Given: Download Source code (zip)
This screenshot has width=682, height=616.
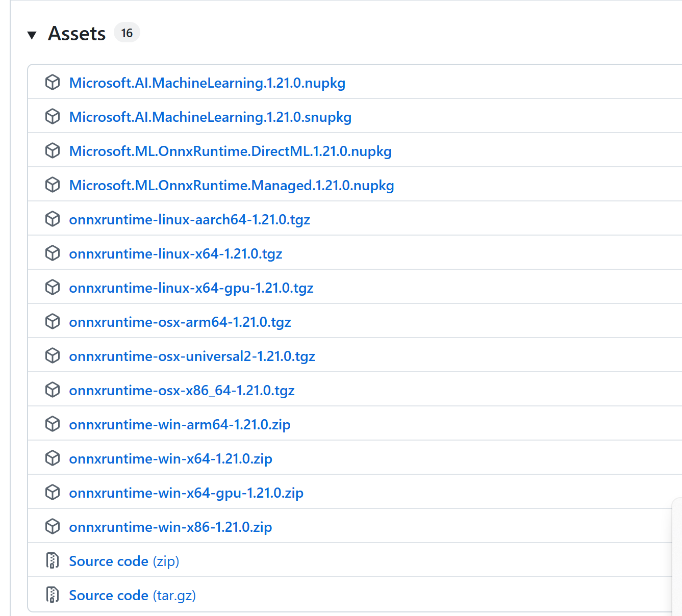Looking at the screenshot, I should (124, 561).
